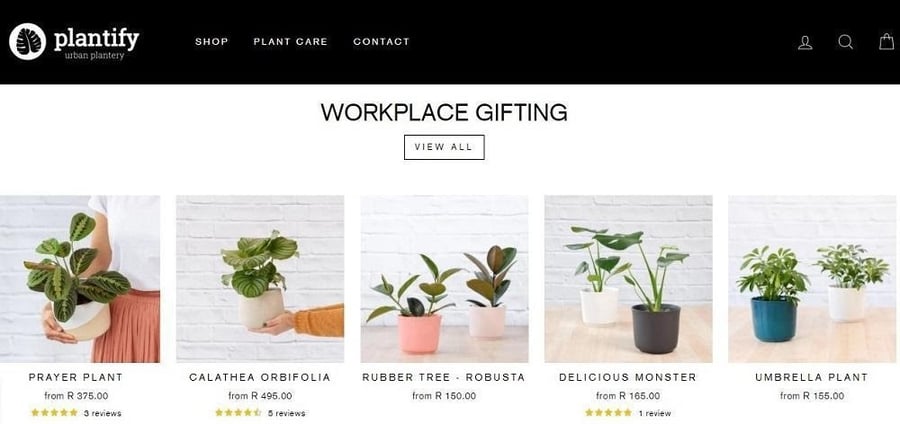
Task: Click Calathea Orbifolia star rating
Action: coord(238,413)
